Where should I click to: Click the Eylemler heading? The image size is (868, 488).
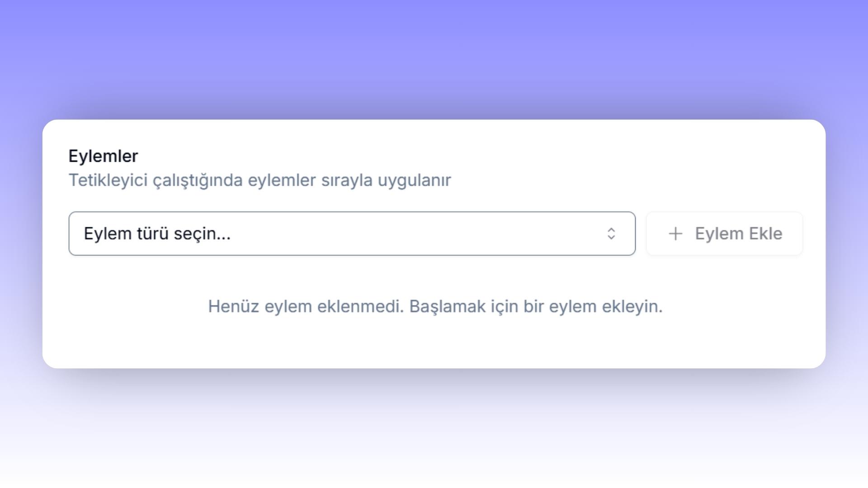pos(103,156)
